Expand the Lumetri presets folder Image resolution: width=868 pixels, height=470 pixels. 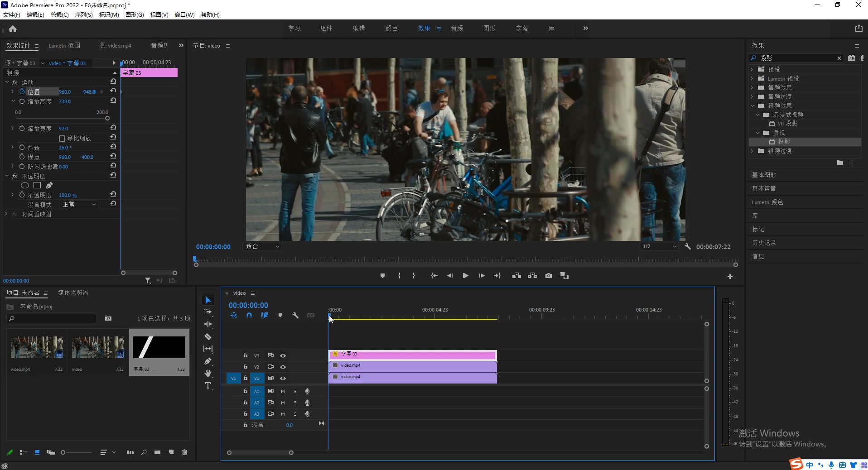tap(752, 78)
